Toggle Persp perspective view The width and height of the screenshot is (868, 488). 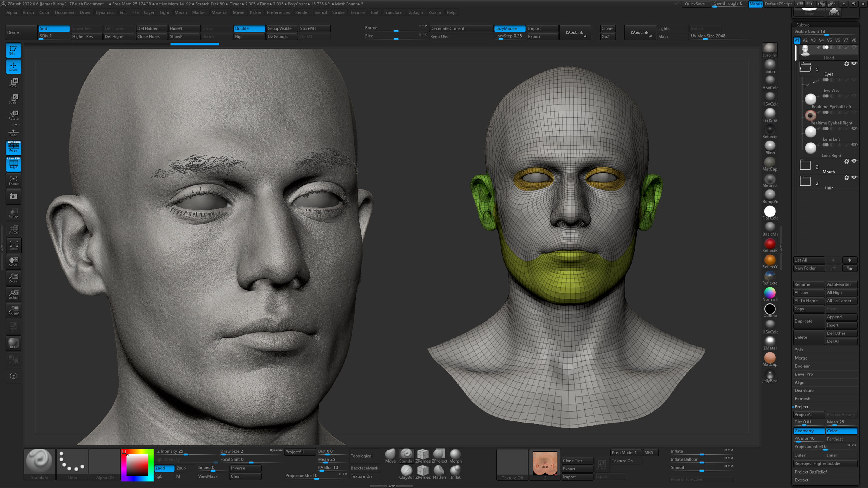tap(14, 147)
